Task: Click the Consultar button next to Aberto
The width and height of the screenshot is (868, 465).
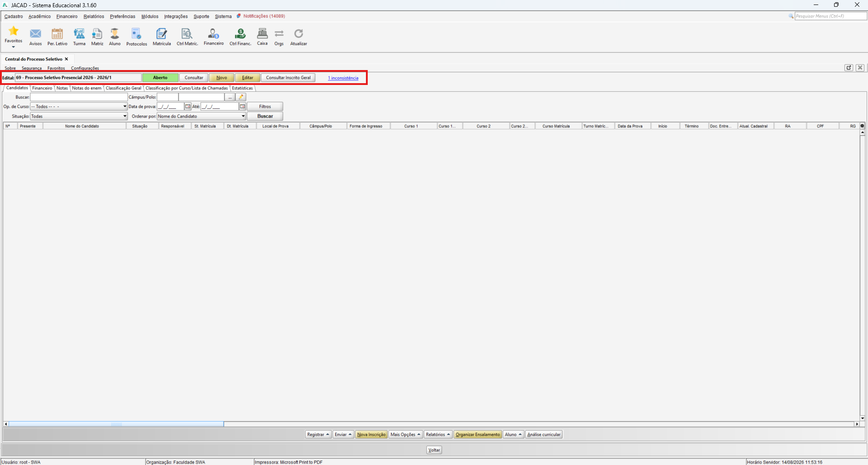Action: point(194,78)
